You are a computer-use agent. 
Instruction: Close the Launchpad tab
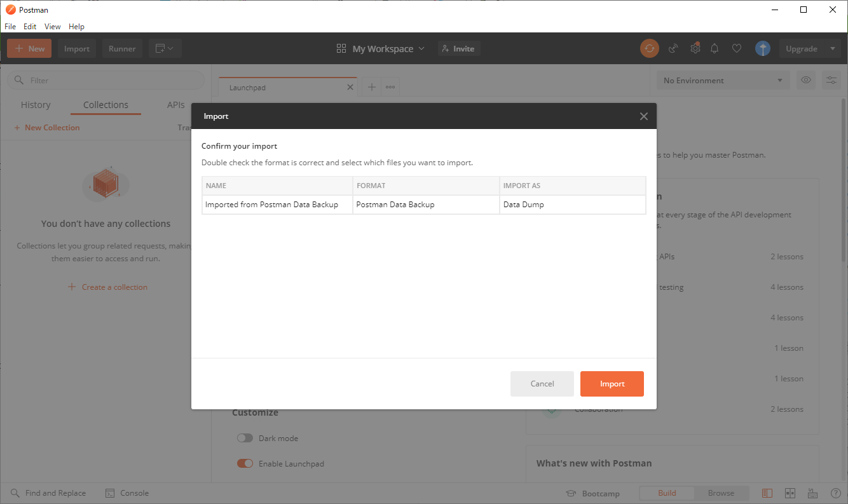coord(350,88)
